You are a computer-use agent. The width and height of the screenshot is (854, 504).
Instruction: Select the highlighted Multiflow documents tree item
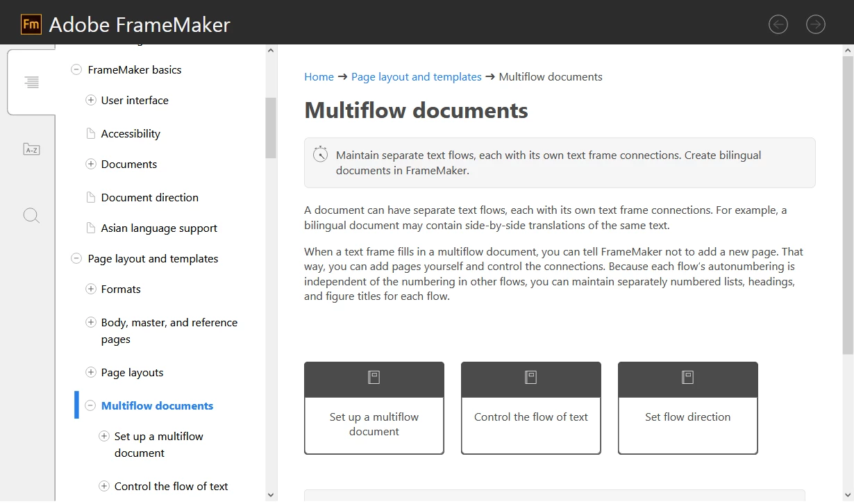click(x=157, y=405)
